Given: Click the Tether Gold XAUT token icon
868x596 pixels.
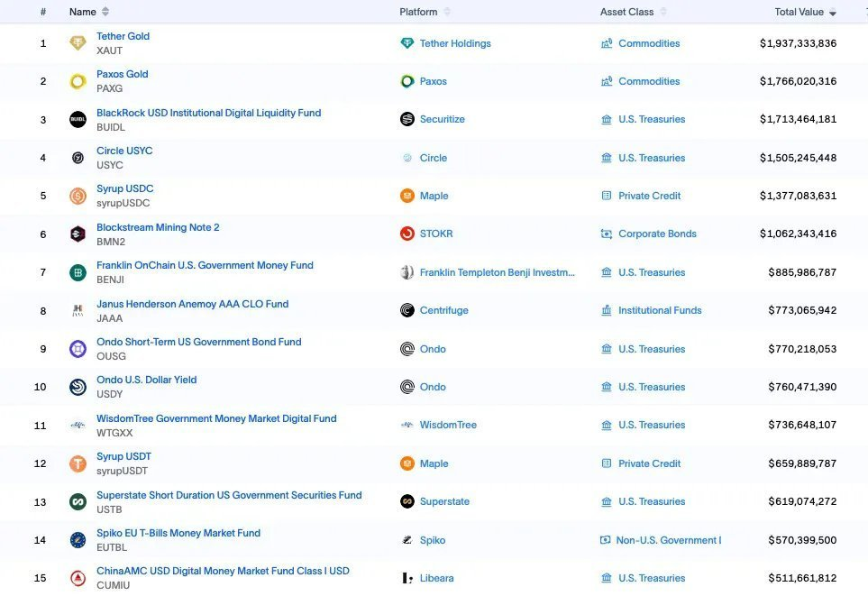Looking at the screenshot, I should [78, 43].
